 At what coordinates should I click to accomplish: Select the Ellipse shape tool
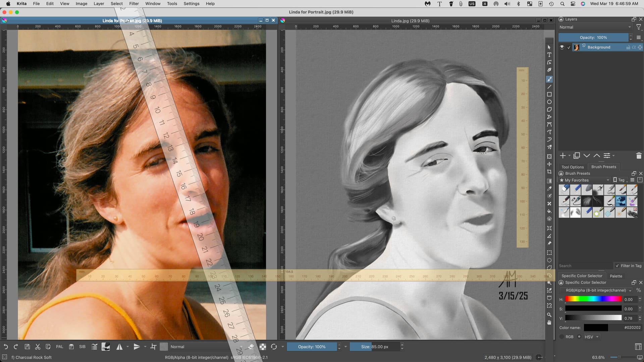[x=549, y=102]
